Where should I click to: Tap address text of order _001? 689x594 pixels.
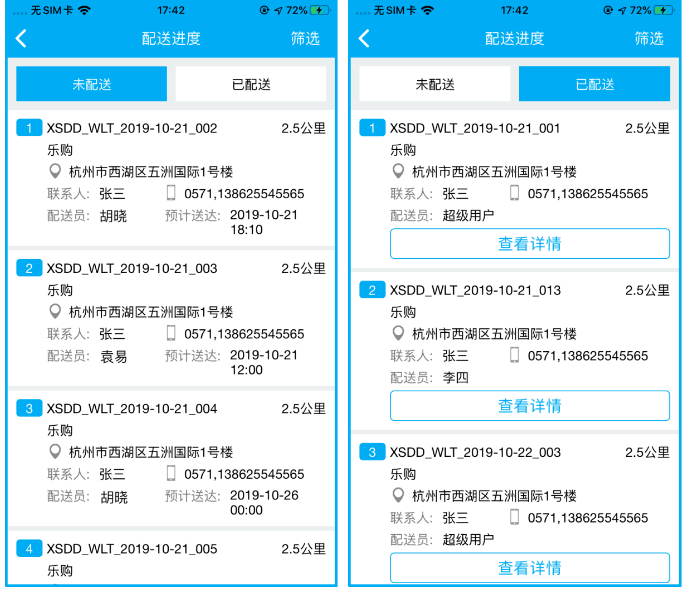coord(494,172)
